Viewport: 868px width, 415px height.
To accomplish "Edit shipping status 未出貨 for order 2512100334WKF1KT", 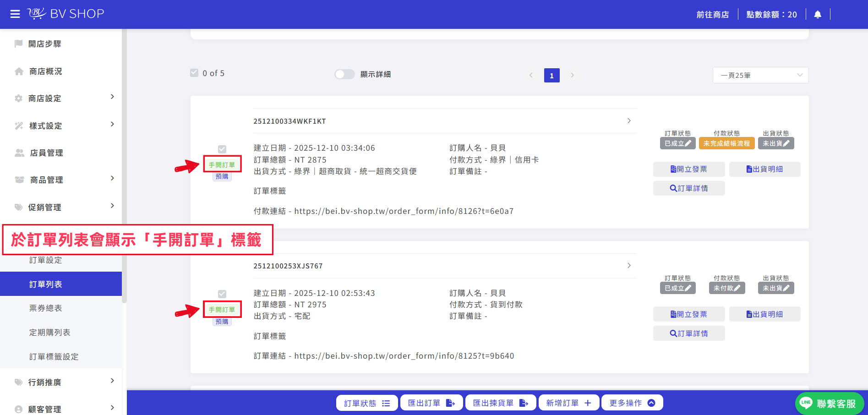I will click(776, 143).
